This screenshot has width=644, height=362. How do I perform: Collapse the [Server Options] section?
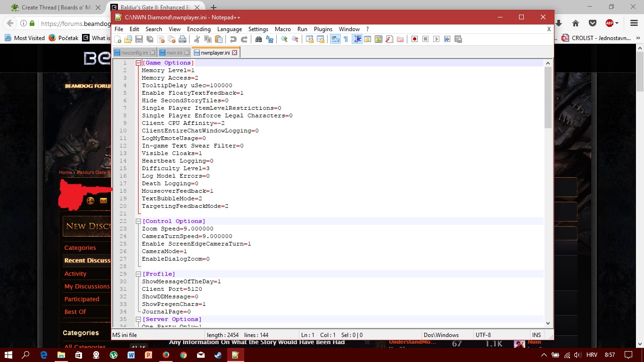138,319
